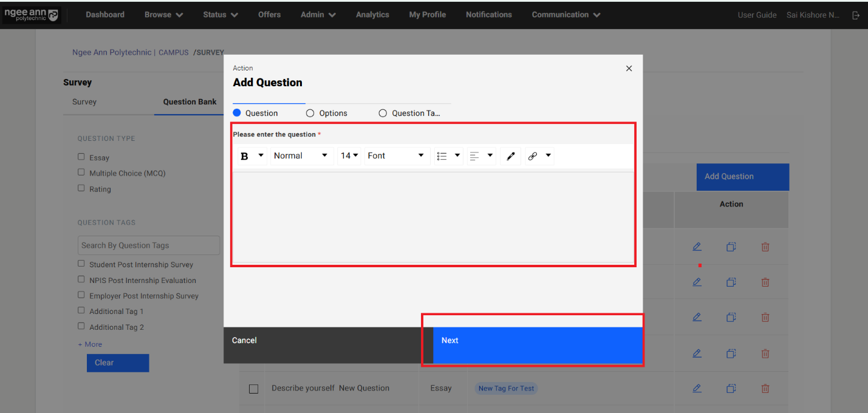Click inside the question text editor area
This screenshot has height=413, width=868.
coord(432,216)
